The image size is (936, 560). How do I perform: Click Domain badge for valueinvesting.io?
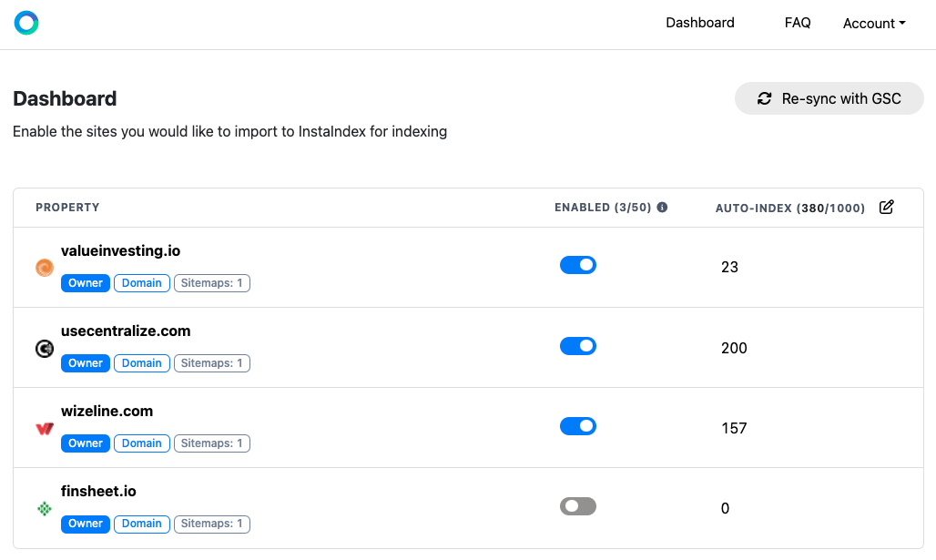pyautogui.click(x=141, y=283)
